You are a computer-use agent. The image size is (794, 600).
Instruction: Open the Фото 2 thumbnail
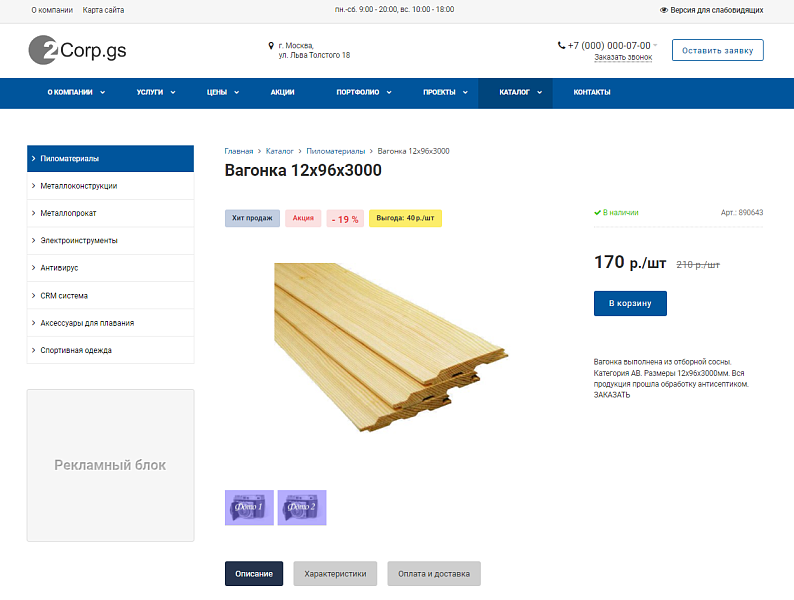[x=302, y=507]
